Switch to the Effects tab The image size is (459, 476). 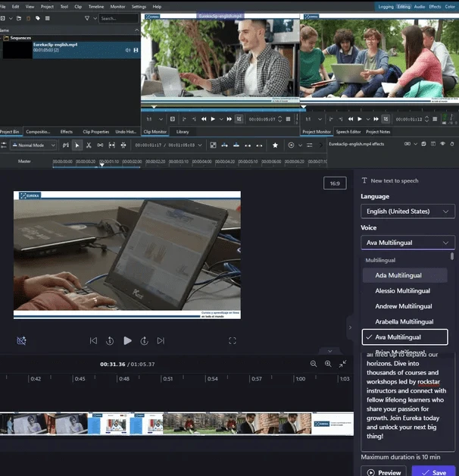(67, 131)
